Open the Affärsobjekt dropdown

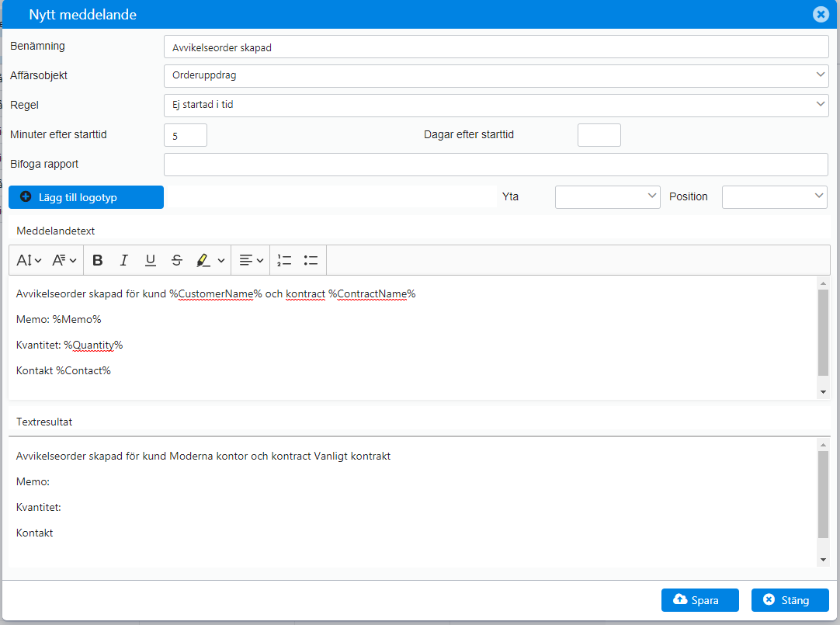pos(496,75)
